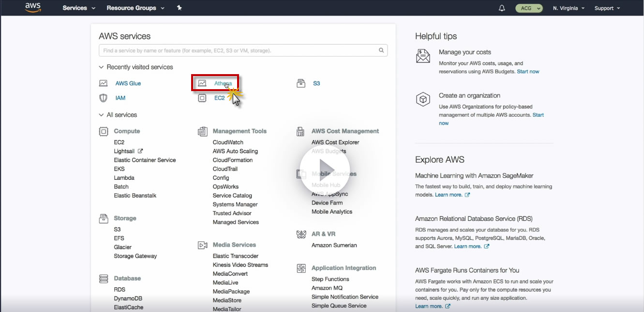The width and height of the screenshot is (644, 312).
Task: Open Amazon MQ under Application Integration
Action: [x=328, y=288]
